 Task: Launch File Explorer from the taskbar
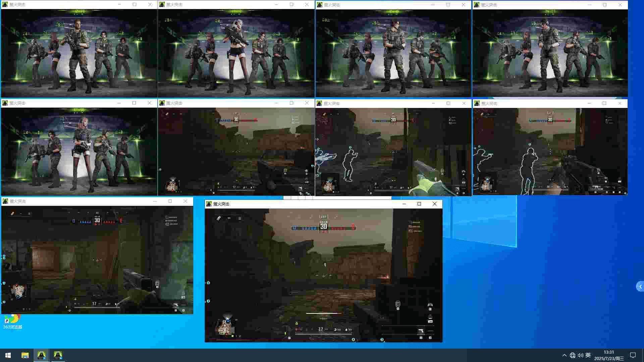(25, 355)
